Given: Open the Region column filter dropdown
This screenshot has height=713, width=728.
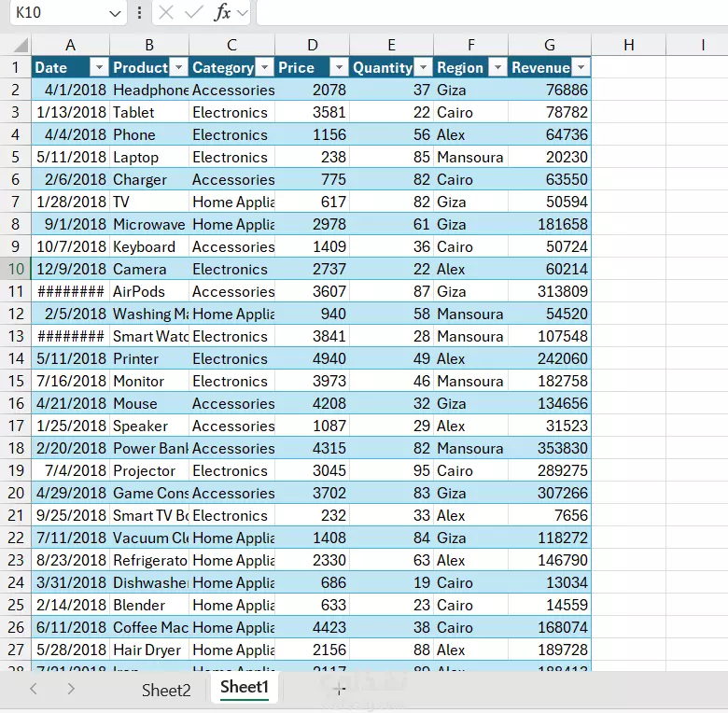Looking at the screenshot, I should (497, 68).
